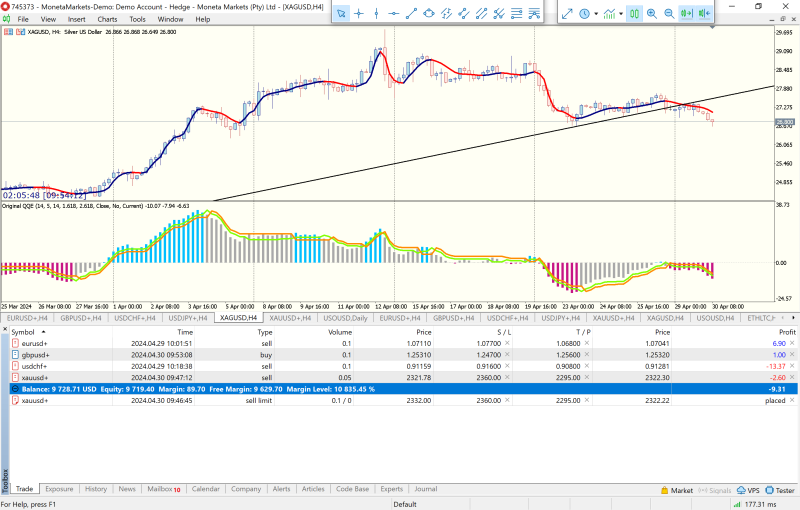Open the timeframe clock dropdown arrow
Image resolution: width=800 pixels, height=510 pixels.
pyautogui.click(x=596, y=13)
